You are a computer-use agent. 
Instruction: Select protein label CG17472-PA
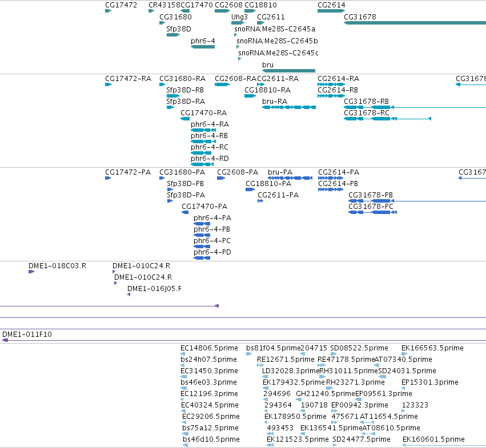(128, 172)
